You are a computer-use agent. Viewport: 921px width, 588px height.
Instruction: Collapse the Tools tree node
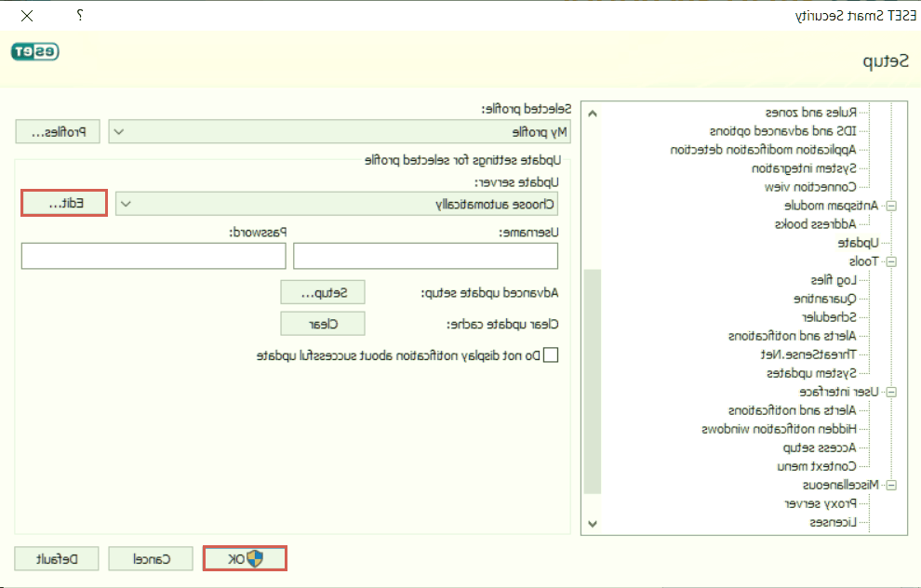tap(891, 262)
